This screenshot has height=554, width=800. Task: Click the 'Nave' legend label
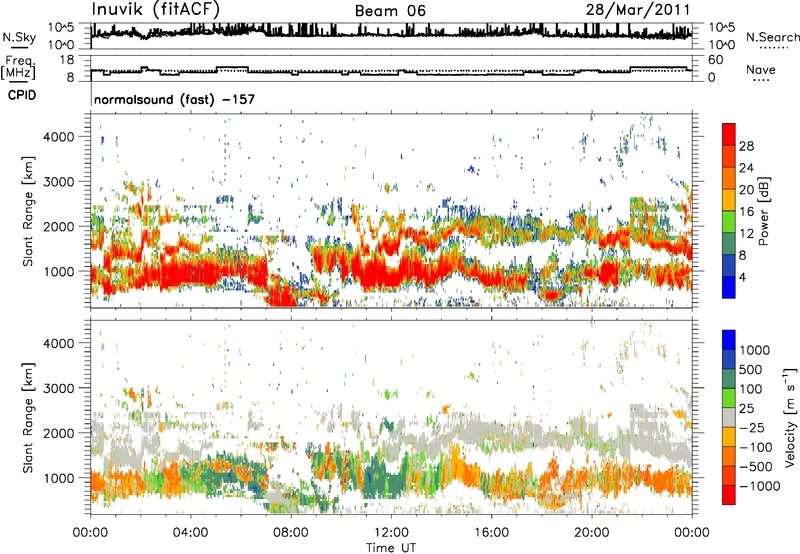click(761, 69)
